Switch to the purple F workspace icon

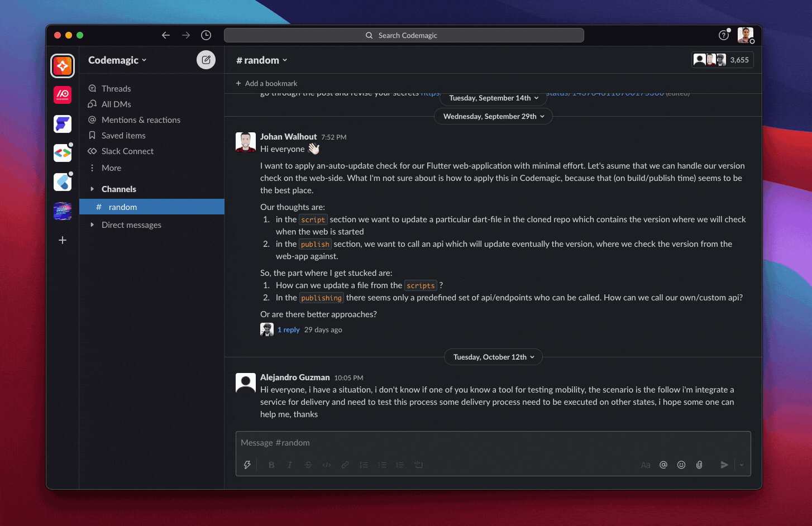point(63,124)
